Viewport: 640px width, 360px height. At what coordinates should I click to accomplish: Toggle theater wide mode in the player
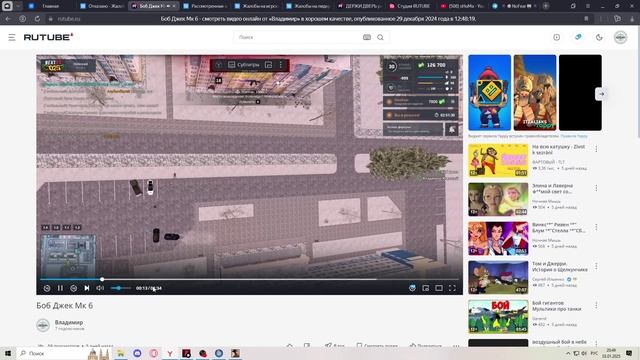[x=439, y=288]
